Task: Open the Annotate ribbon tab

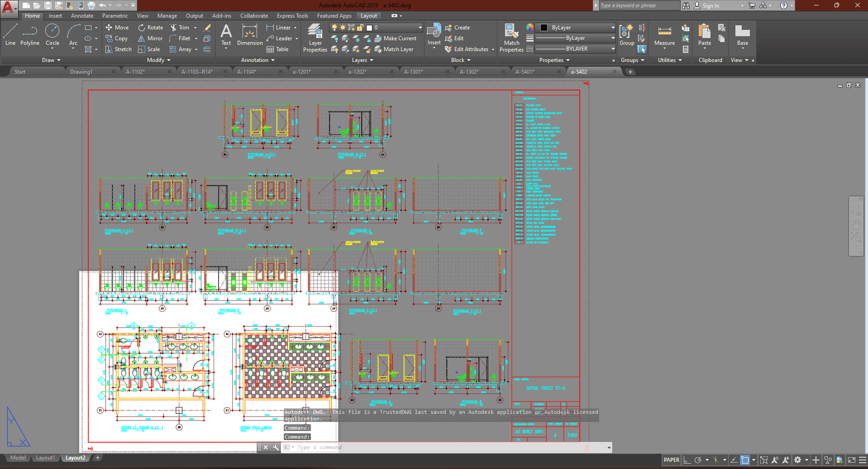Action: pyautogui.click(x=82, y=16)
